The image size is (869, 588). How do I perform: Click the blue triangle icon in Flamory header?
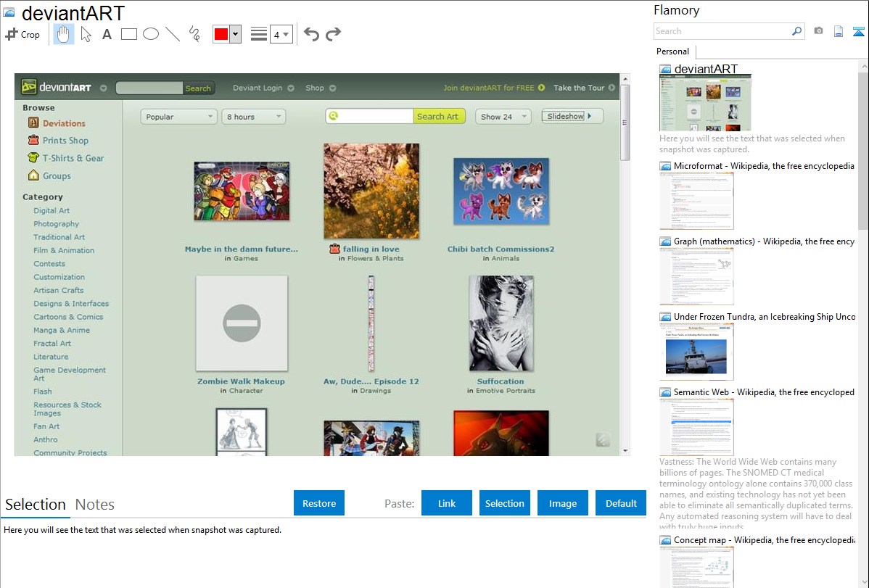[x=858, y=31]
